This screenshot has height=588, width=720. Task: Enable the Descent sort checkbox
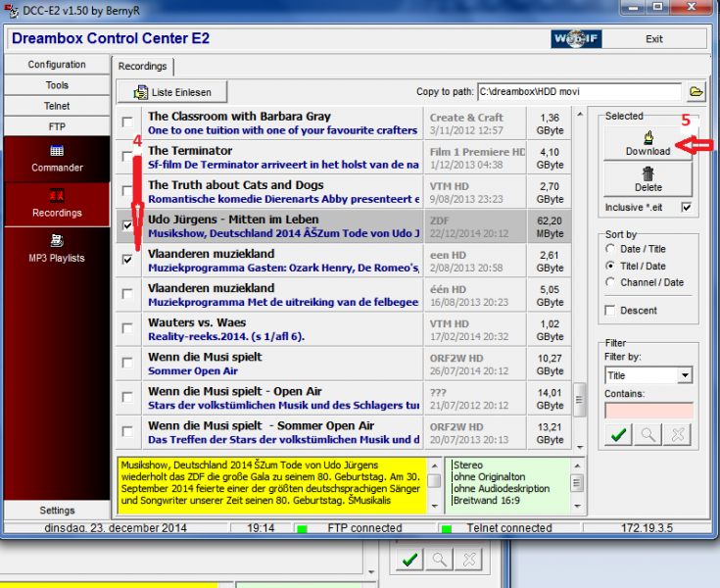pyautogui.click(x=611, y=311)
